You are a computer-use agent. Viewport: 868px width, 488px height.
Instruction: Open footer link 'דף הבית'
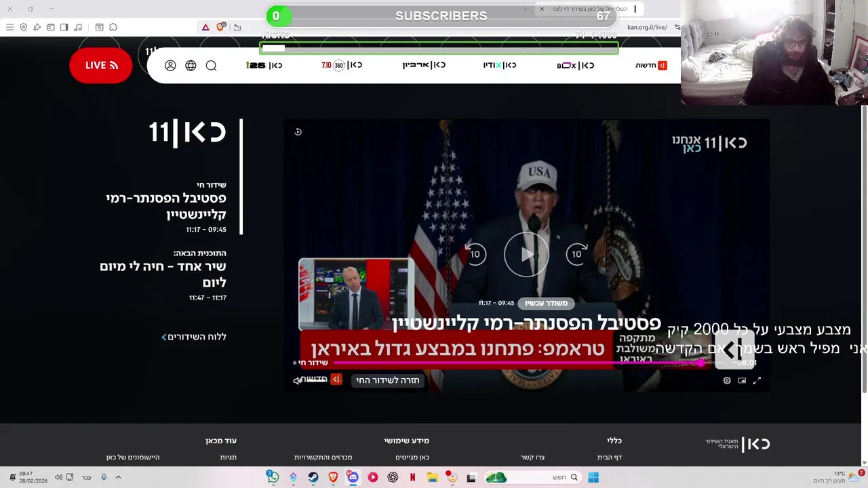(x=609, y=457)
